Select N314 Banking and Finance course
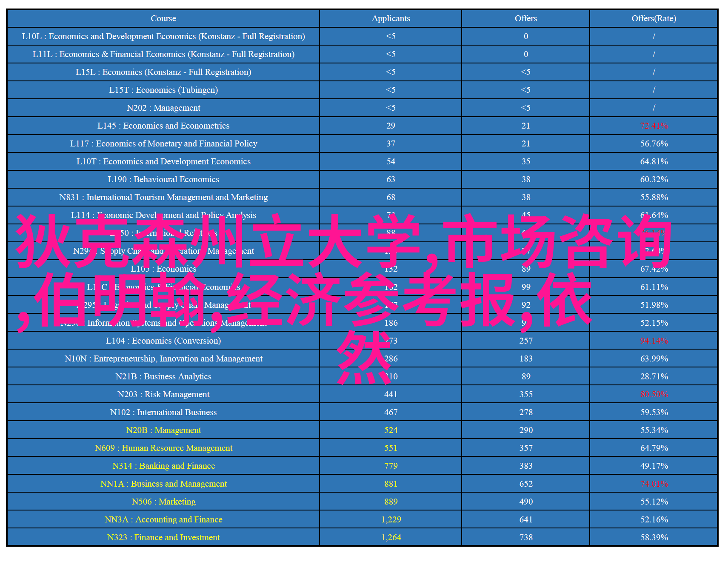Screen dimensions: 728x585 pyautogui.click(x=163, y=466)
